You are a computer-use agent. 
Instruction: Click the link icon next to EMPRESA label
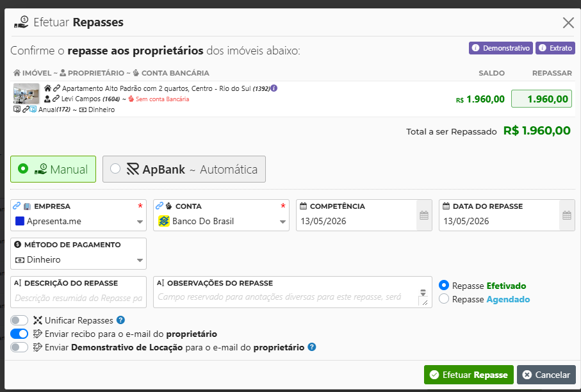[x=17, y=206]
